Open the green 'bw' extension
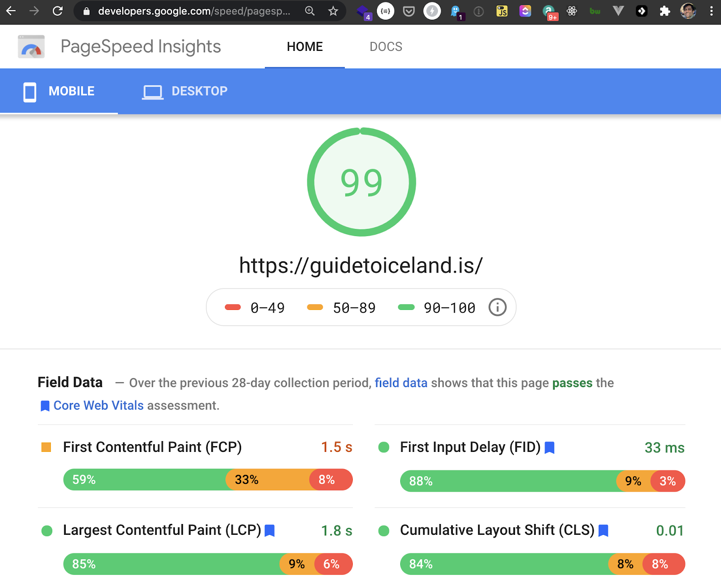This screenshot has height=588, width=721. coord(595,11)
